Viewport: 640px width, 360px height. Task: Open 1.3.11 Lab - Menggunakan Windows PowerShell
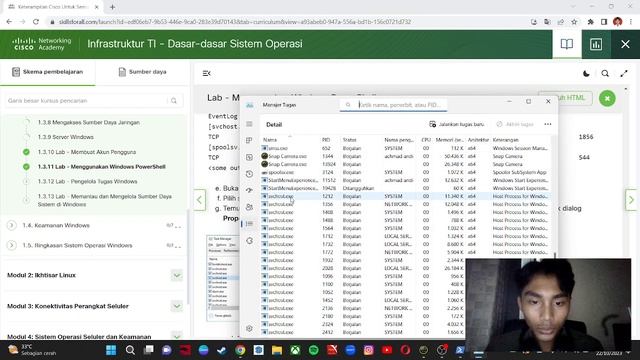tap(102, 167)
